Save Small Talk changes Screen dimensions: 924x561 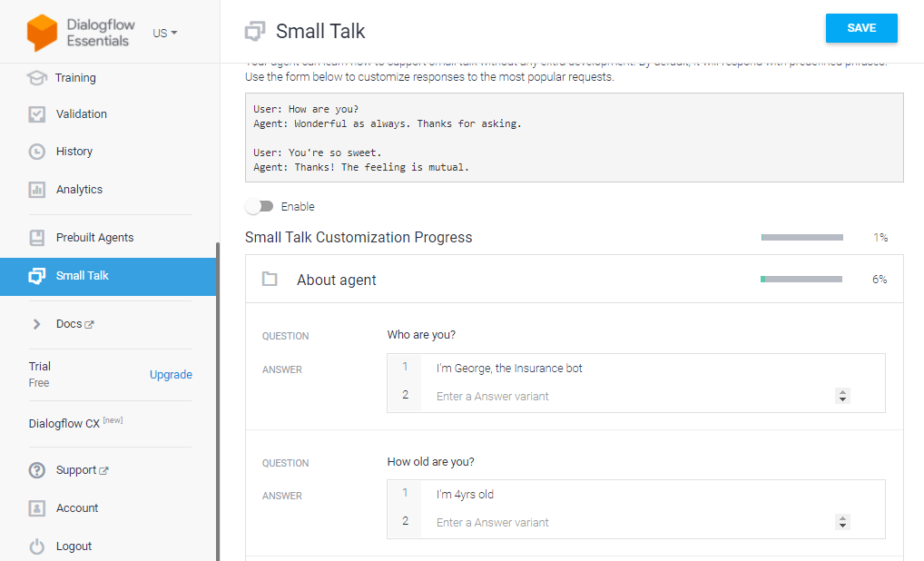coord(861,28)
